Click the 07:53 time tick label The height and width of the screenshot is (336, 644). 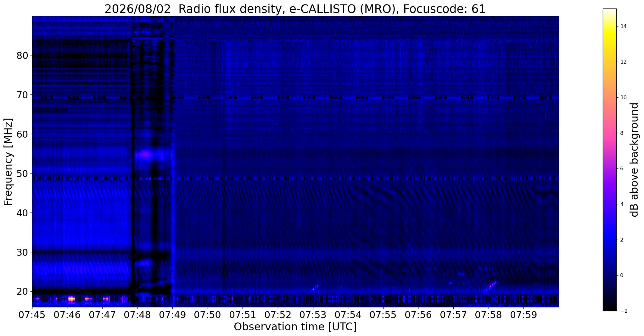point(313,315)
